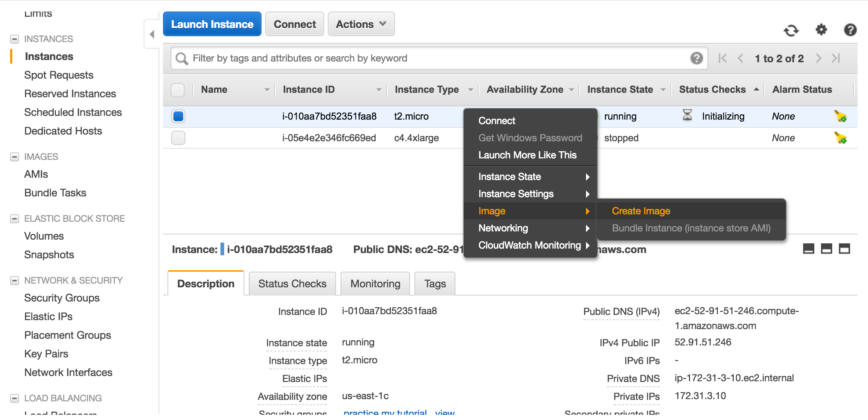Create alarm for the stopped instance
Viewport: 868px width, 420px height.
click(840, 138)
